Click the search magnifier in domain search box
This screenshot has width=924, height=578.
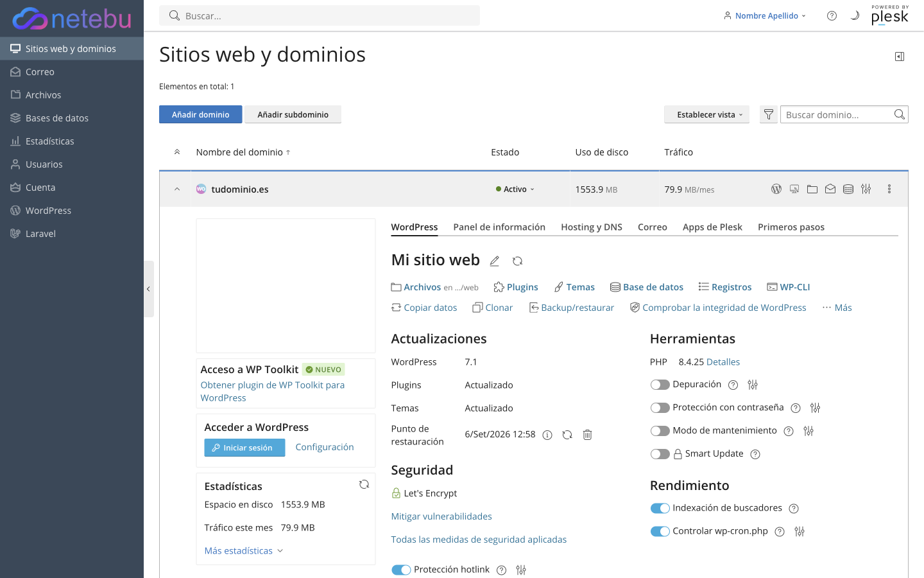pos(900,114)
